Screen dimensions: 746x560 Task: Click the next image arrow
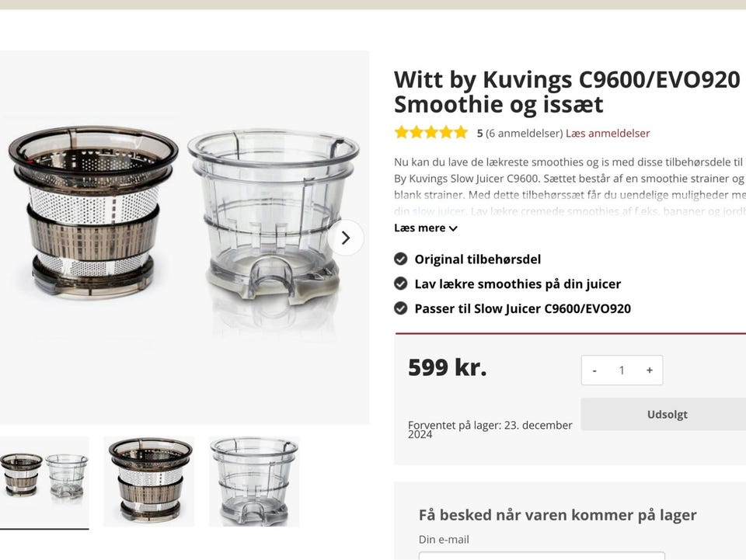346,238
